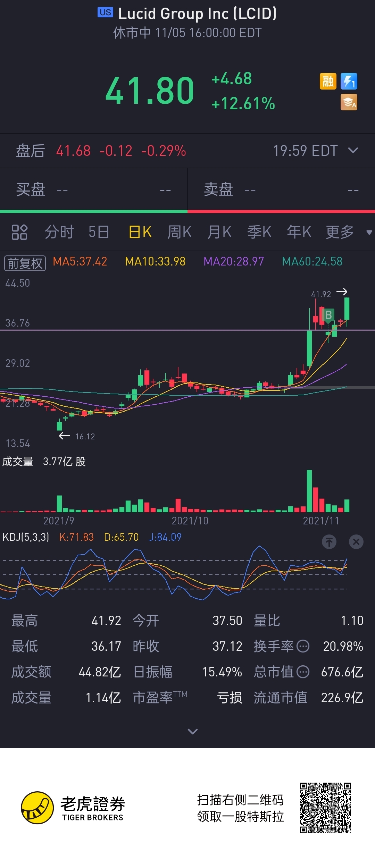
Task: Tap info icon beside 总市值
Action: point(303,672)
